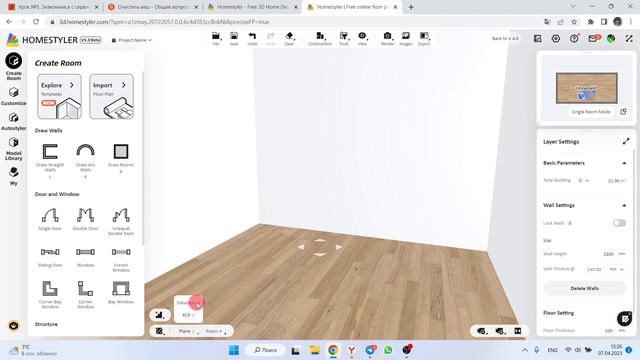The height and width of the screenshot is (360, 640).
Task: Click the floor plan minimap thumbnail
Action: [x=587, y=88]
